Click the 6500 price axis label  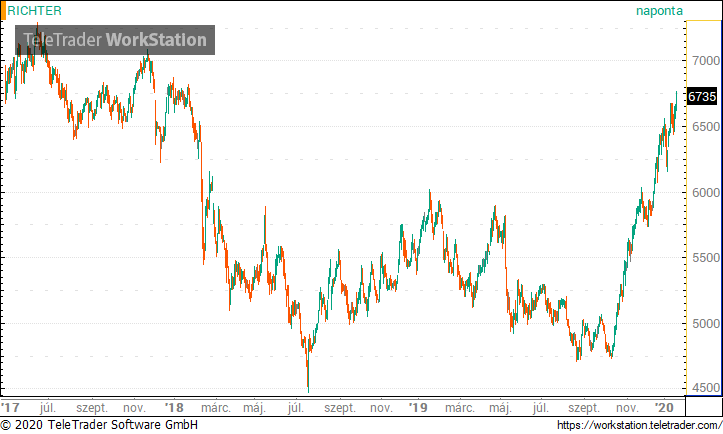pos(706,126)
